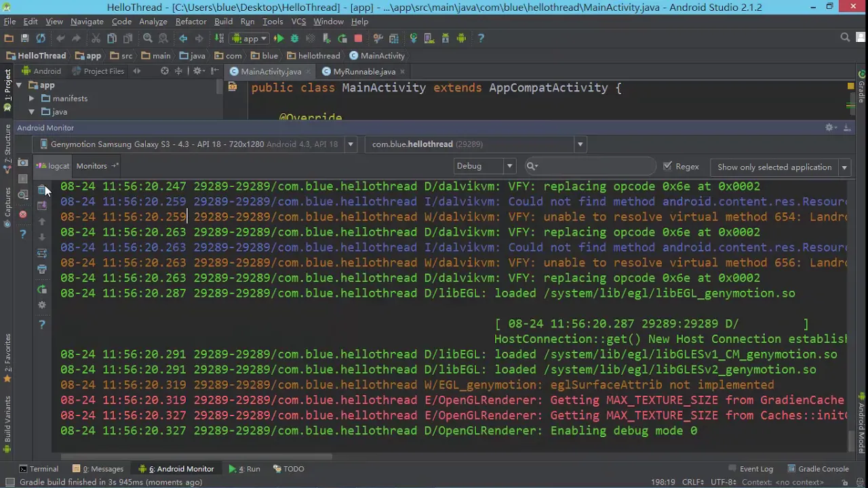Open the VCS menu

tap(298, 22)
